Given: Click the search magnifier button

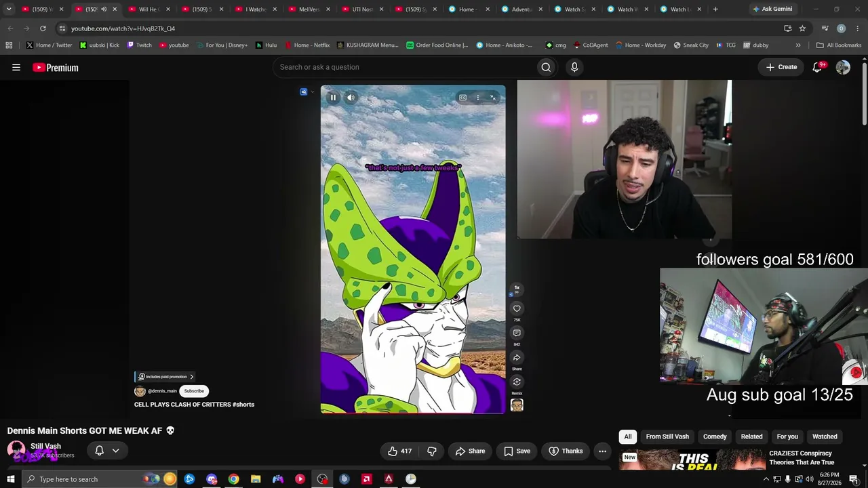Looking at the screenshot, I should click(x=546, y=67).
